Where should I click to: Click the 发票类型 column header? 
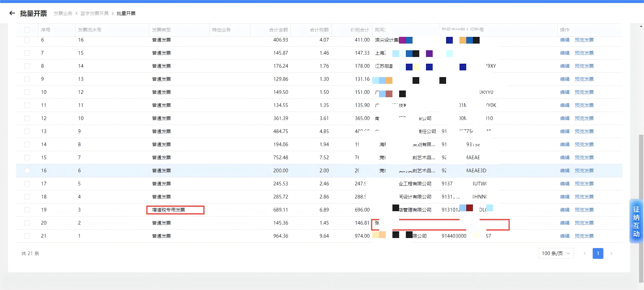161,30
